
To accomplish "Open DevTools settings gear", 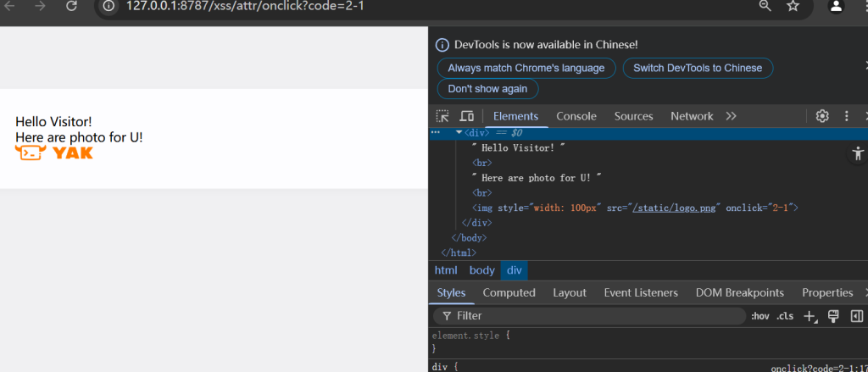I will (821, 116).
